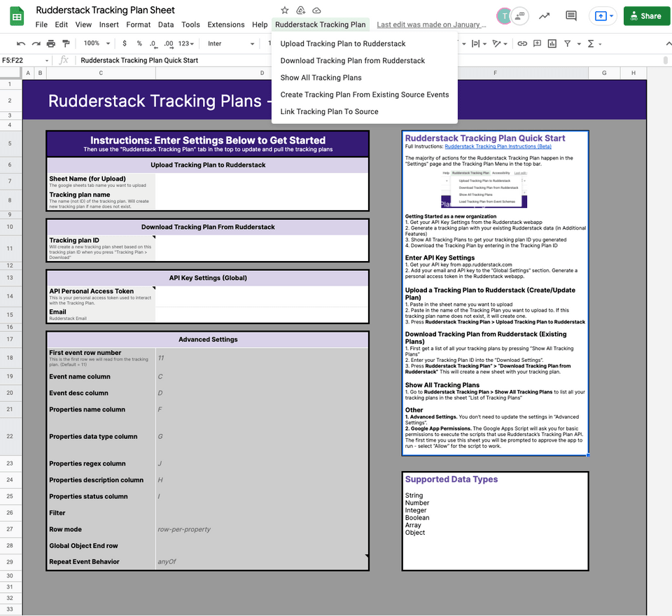Open the functions sigma menu
Viewport: 672px width, 616px height.
594,43
